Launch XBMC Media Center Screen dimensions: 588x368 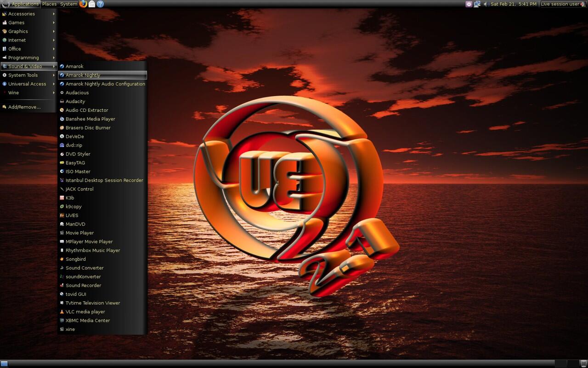(86, 320)
